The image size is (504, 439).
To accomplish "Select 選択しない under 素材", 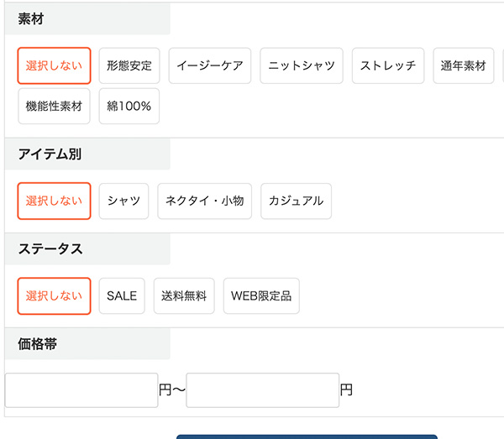I will pos(54,65).
